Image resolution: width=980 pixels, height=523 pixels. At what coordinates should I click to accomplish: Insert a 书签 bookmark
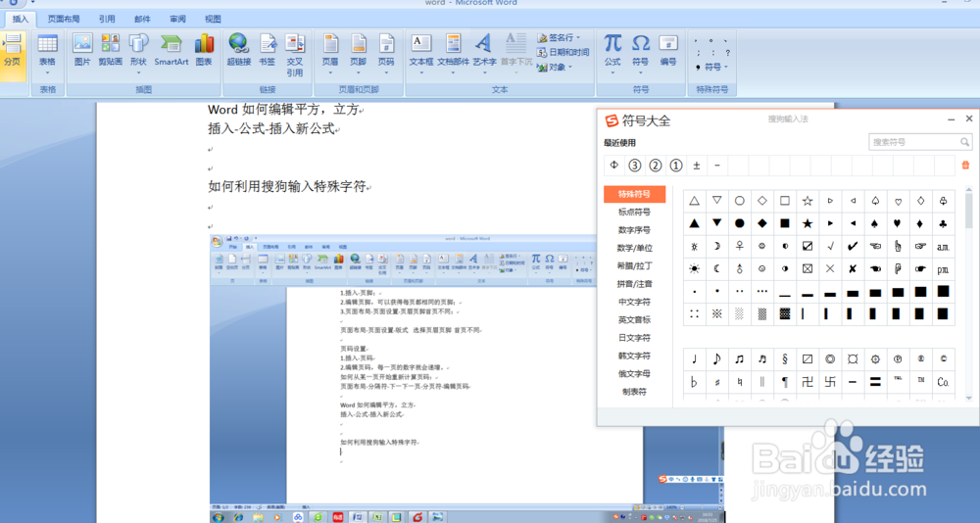[268, 51]
